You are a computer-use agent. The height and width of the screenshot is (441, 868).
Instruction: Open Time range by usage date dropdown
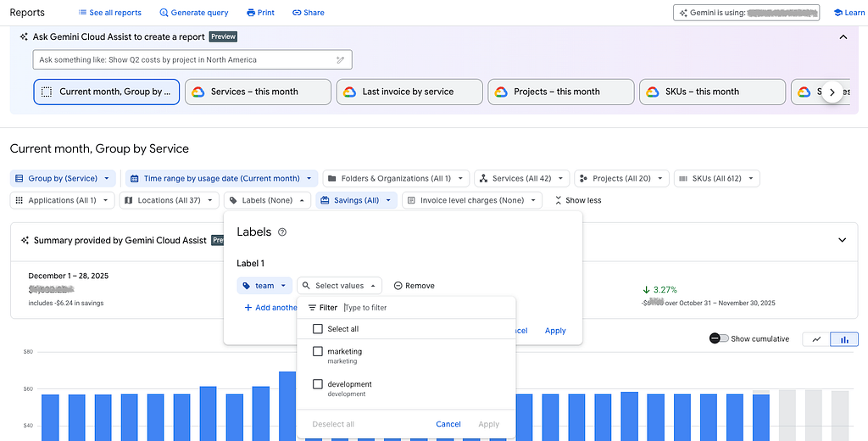pyautogui.click(x=221, y=178)
